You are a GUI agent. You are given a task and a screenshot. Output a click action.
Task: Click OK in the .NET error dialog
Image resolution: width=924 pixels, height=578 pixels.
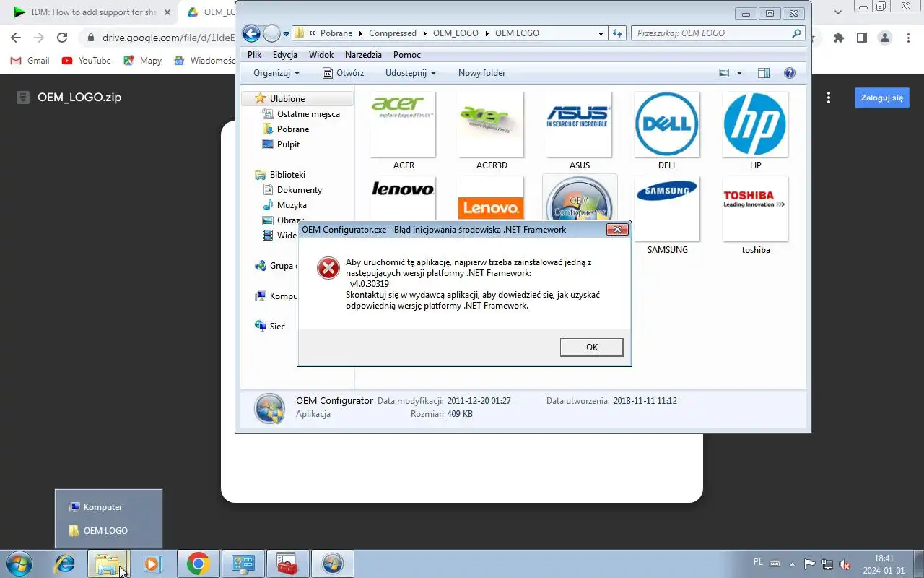(x=592, y=348)
